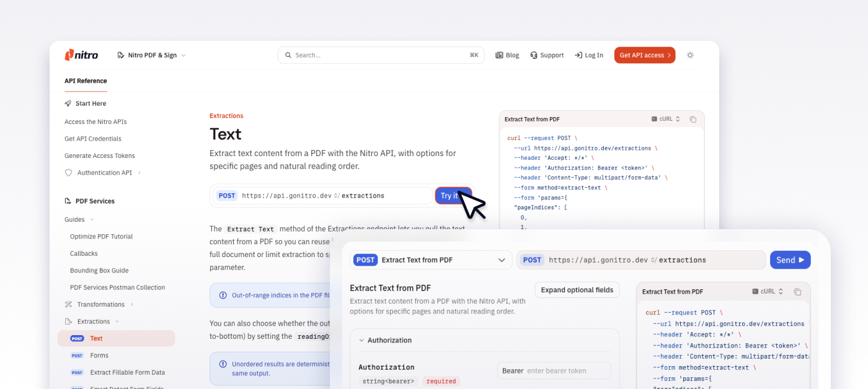Click the Search magnifier icon

(x=288, y=55)
